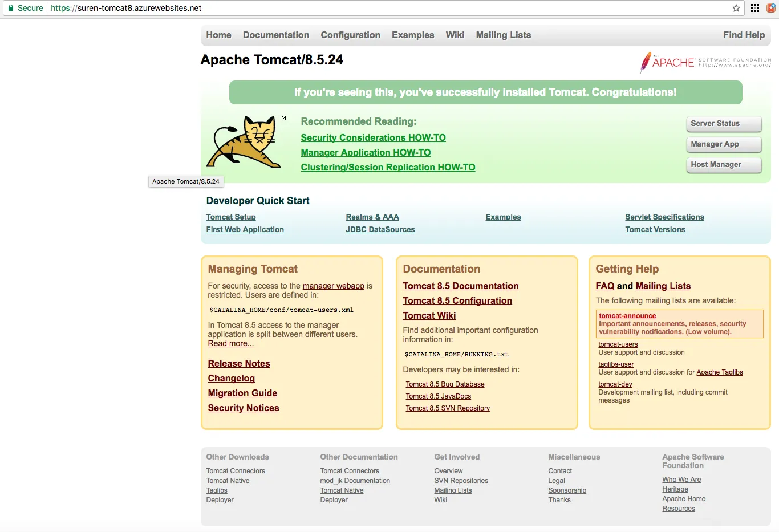Open the tomcat-users mailing list link

click(x=618, y=344)
